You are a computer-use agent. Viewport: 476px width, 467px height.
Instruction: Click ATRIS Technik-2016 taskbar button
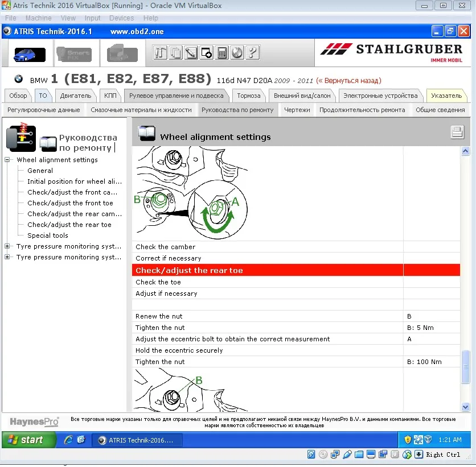[x=137, y=440]
